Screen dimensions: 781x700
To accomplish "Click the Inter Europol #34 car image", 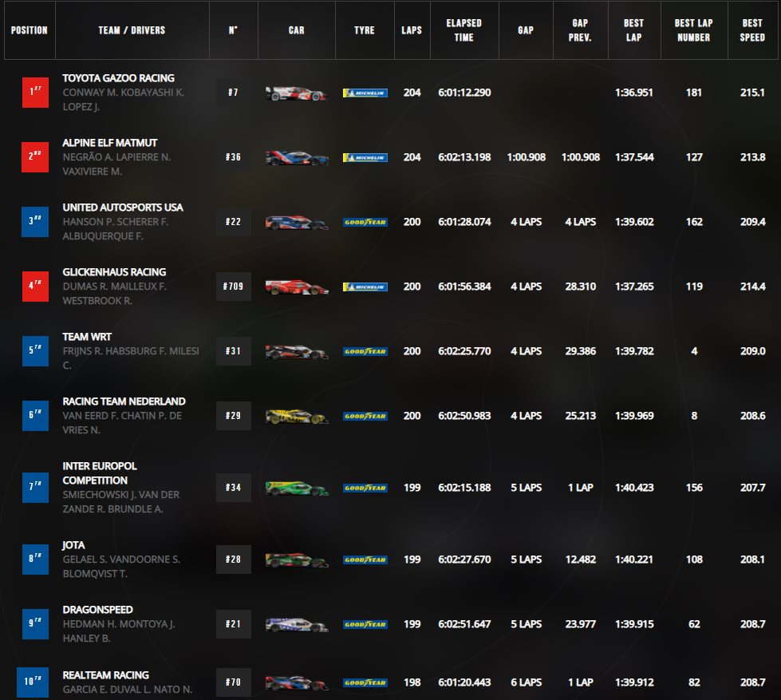I will [296, 488].
